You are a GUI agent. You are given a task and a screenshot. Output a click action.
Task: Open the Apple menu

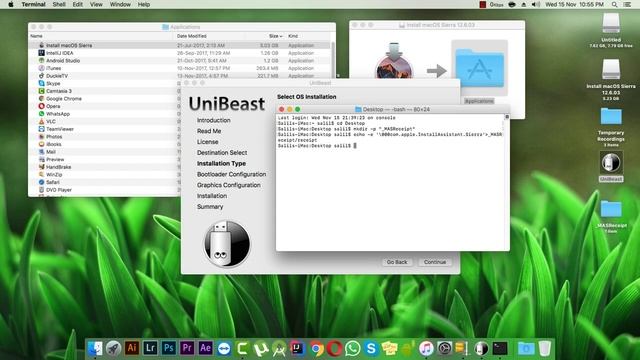pyautogui.click(x=11, y=4)
